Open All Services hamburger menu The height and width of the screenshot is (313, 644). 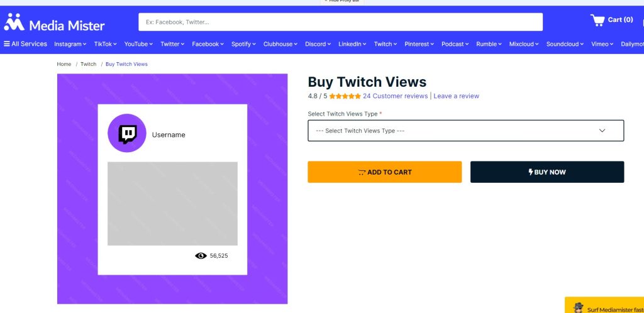(25, 44)
